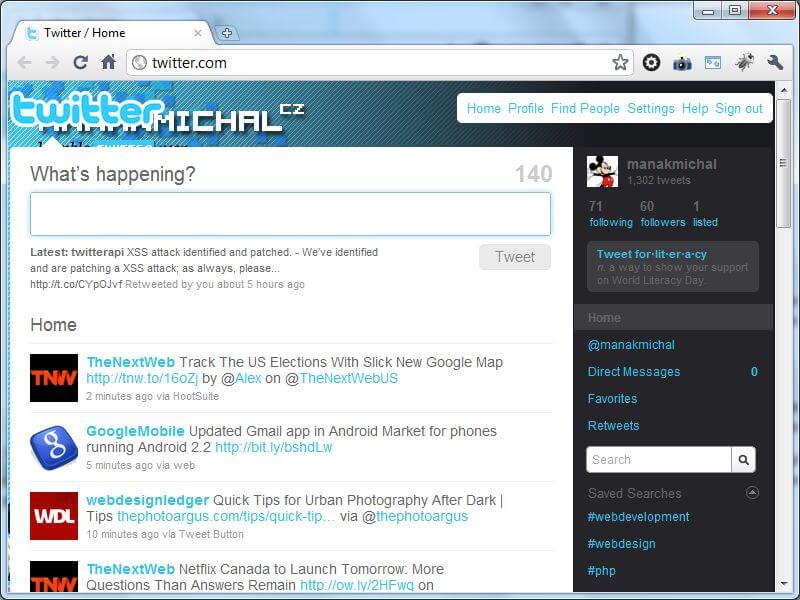Open the thephotoargus.com/tips/quick-tip… link

pyautogui.click(x=226, y=516)
